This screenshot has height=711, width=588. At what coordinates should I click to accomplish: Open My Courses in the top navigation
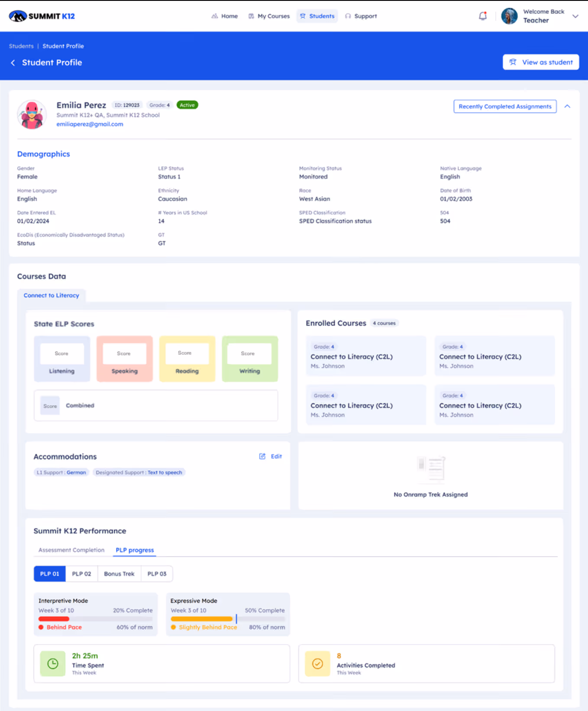point(269,16)
